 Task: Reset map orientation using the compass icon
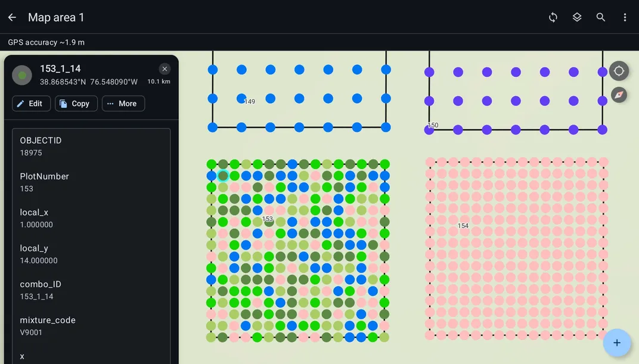[x=619, y=94]
